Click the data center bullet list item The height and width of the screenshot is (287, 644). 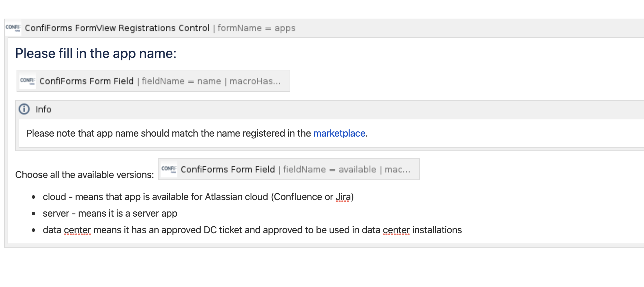[252, 230]
